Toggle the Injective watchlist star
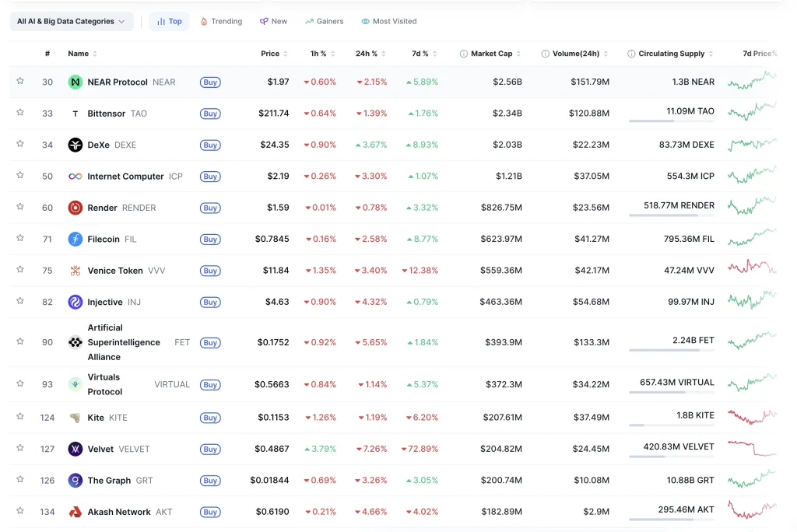The width and height of the screenshot is (797, 532). click(19, 301)
